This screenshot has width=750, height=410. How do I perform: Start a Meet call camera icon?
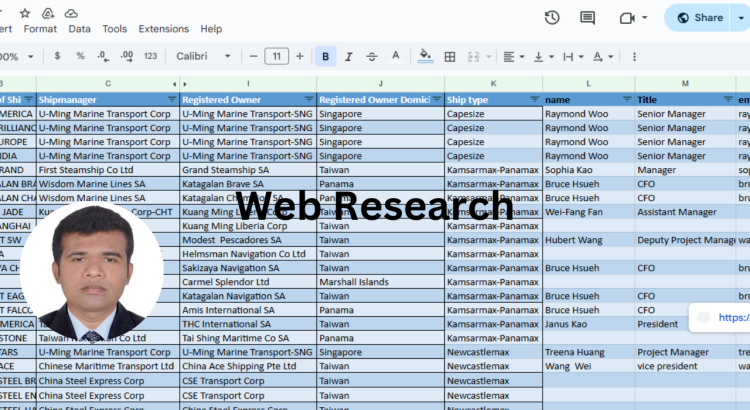[x=627, y=18]
